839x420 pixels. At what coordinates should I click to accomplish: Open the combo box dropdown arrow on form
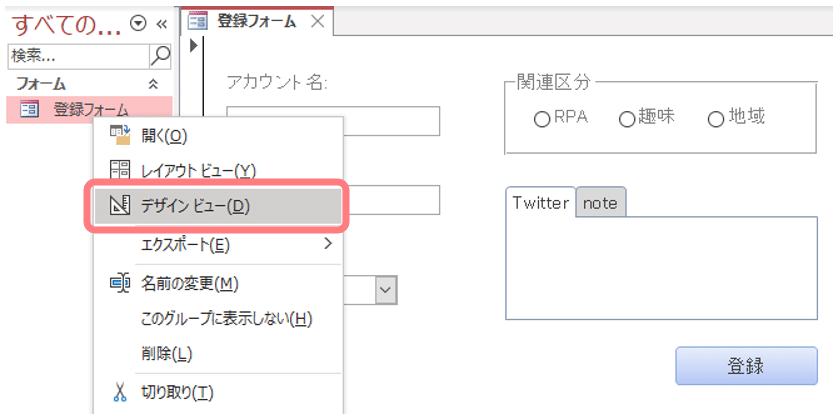386,290
